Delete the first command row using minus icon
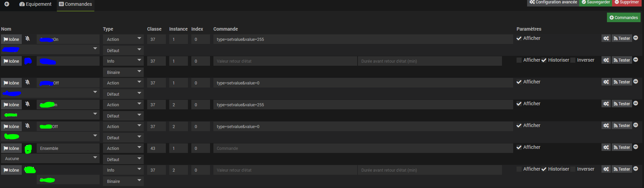 pyautogui.click(x=636, y=38)
